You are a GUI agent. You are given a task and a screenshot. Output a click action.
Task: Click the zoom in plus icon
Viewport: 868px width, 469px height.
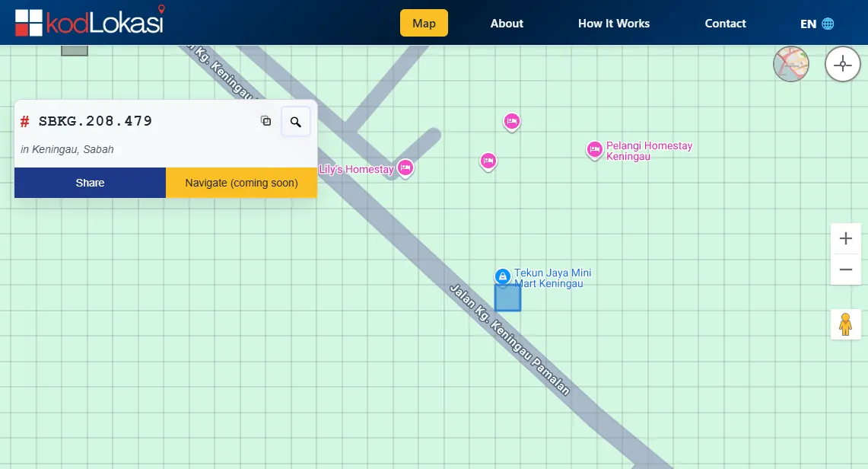[x=846, y=238]
